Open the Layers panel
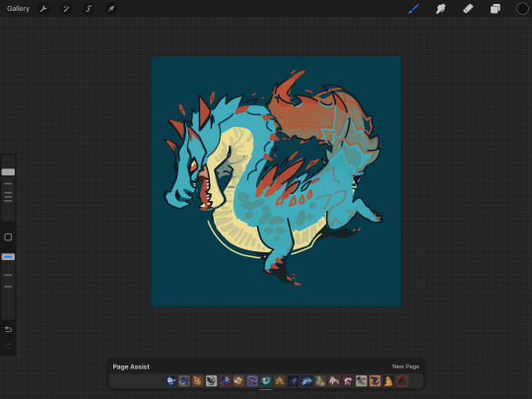The width and height of the screenshot is (532, 399). point(495,9)
